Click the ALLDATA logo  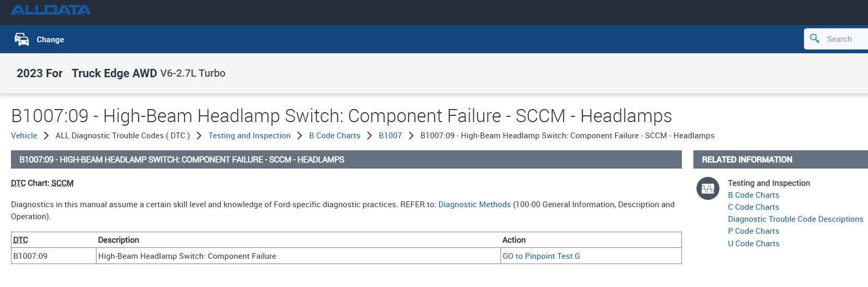(51, 10)
